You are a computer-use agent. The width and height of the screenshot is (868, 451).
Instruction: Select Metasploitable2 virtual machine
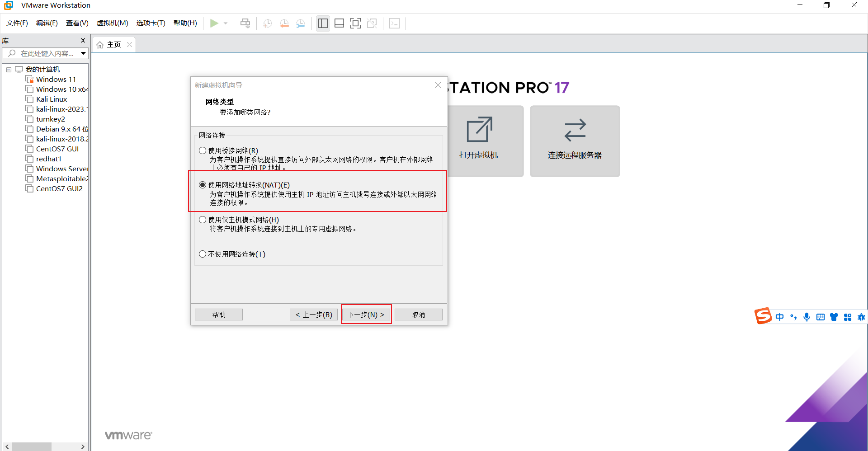[x=61, y=179]
